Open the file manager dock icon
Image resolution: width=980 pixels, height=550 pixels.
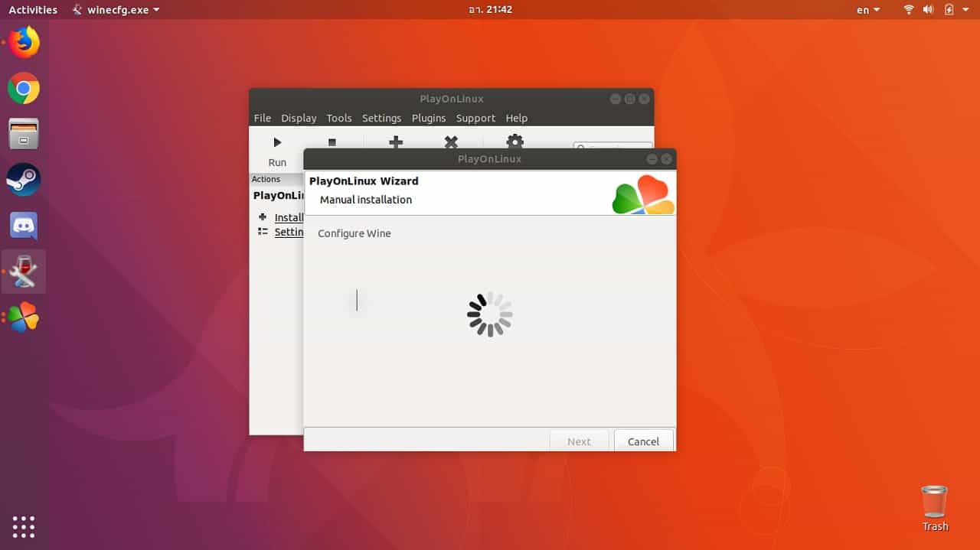(24, 134)
